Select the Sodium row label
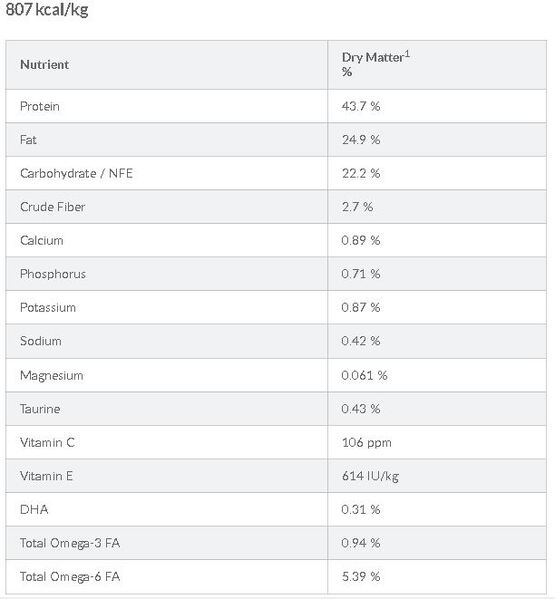 40,341
